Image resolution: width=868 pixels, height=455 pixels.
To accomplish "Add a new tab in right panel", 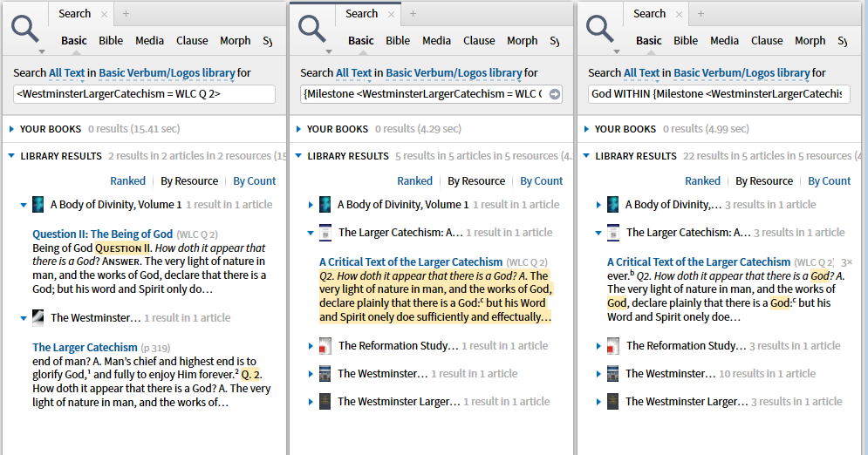I will click(x=701, y=14).
